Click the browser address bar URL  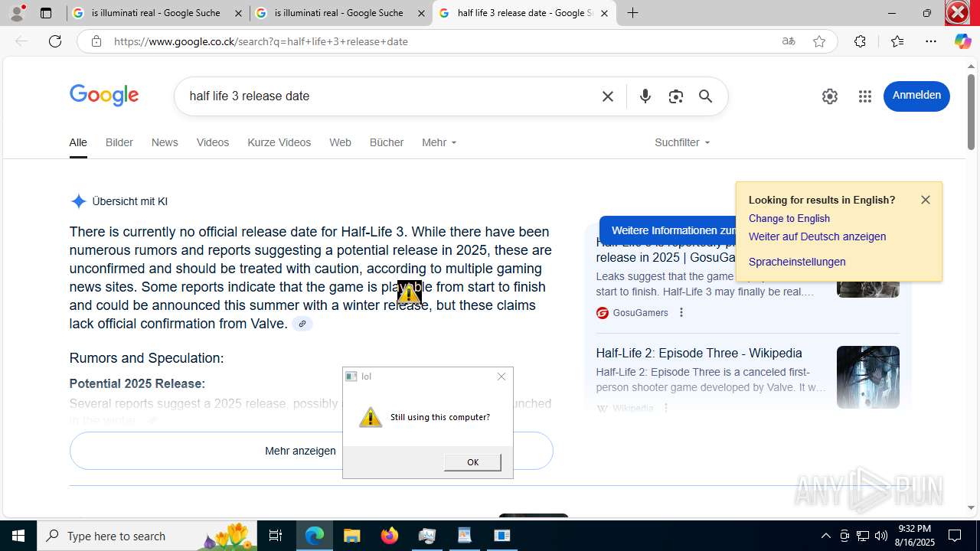tap(260, 41)
